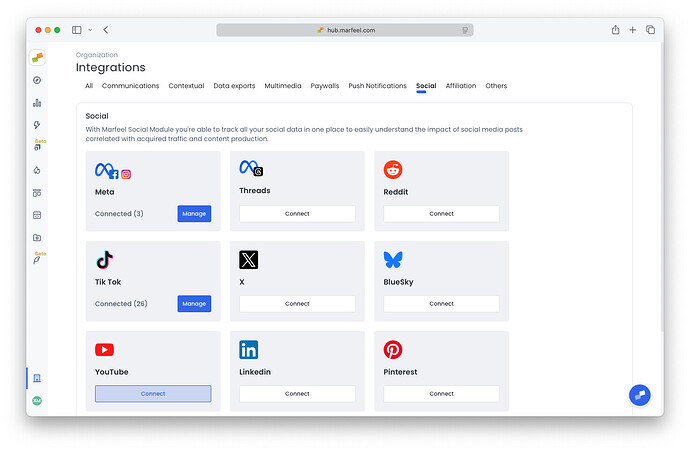Image resolution: width=690 pixels, height=450 pixels.
Task: Open the user avatar in sidebar
Action: [x=37, y=401]
